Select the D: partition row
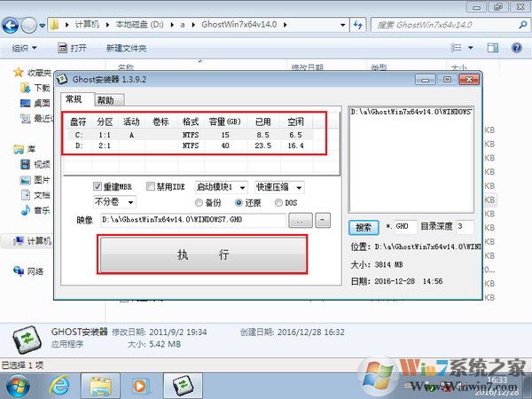This screenshot has height=399, width=532. [x=190, y=145]
